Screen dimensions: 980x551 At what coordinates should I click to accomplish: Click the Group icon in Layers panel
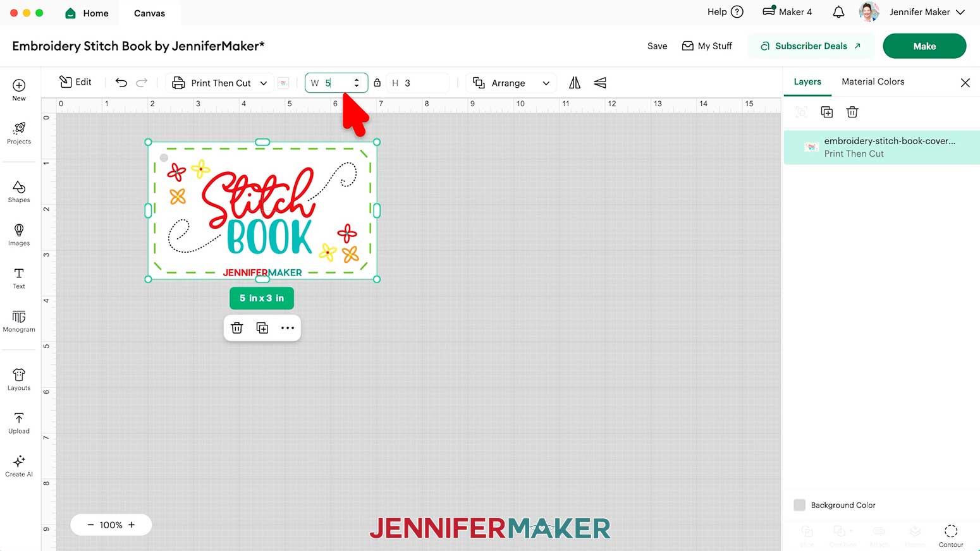tap(801, 112)
